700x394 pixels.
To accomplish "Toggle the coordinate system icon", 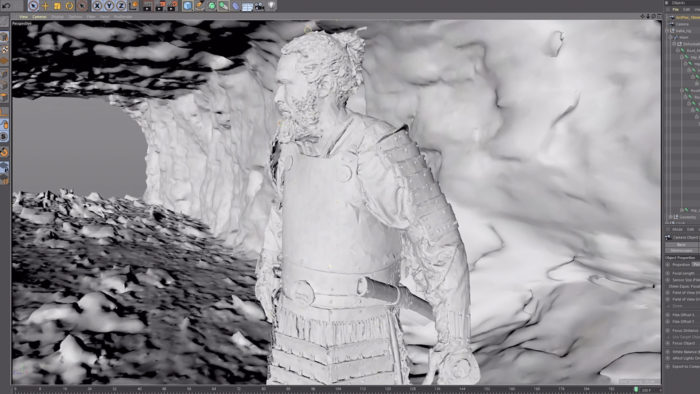I will tap(133, 6).
